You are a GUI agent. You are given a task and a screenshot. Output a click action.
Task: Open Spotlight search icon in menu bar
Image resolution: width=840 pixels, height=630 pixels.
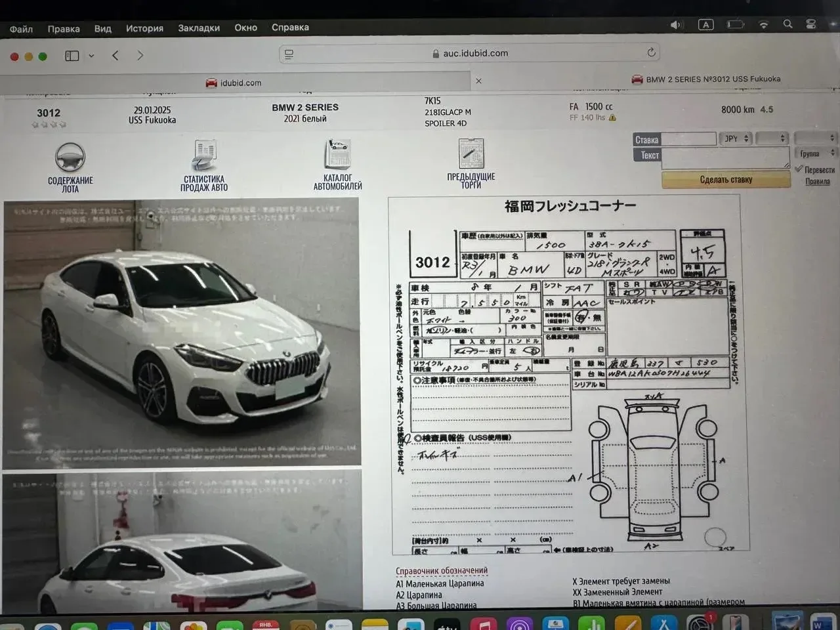coord(787,24)
